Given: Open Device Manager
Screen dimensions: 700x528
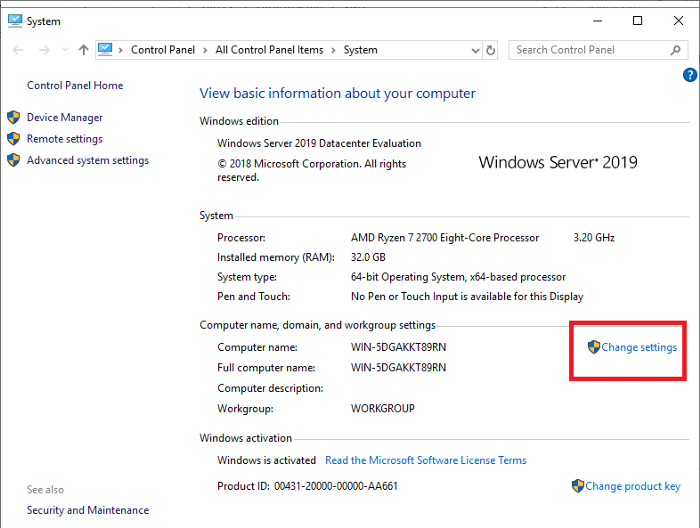Looking at the screenshot, I should pyautogui.click(x=65, y=117).
